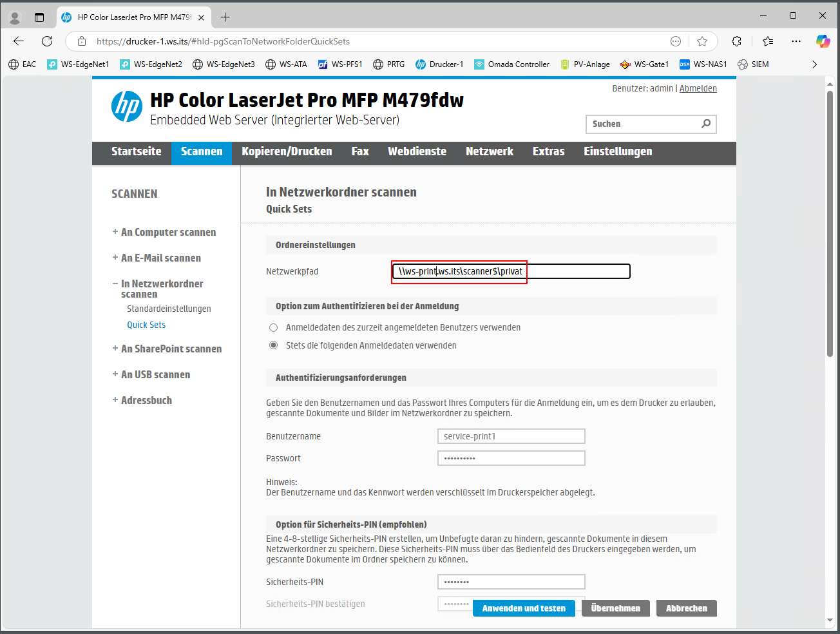Click the page reader options icon in address bar
This screenshot has width=840, height=634.
click(676, 41)
